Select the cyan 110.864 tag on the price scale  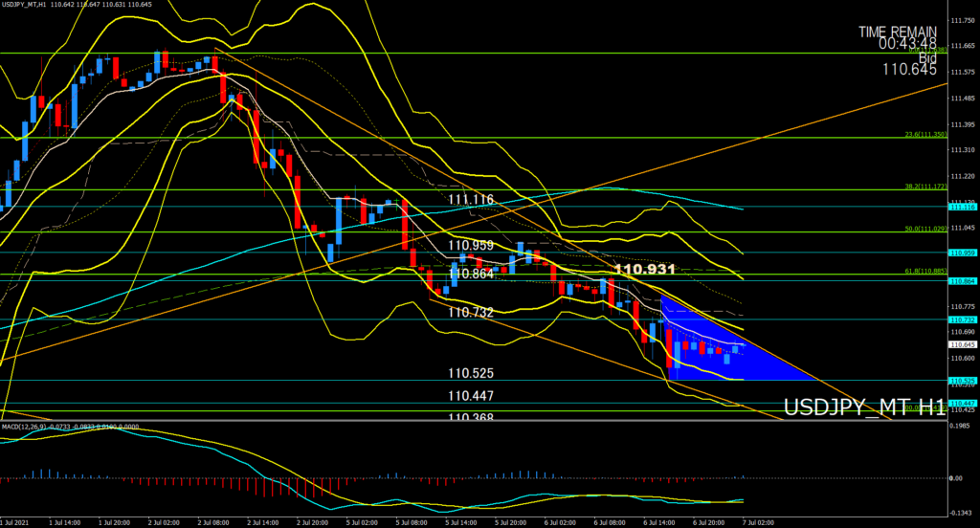tap(963, 281)
